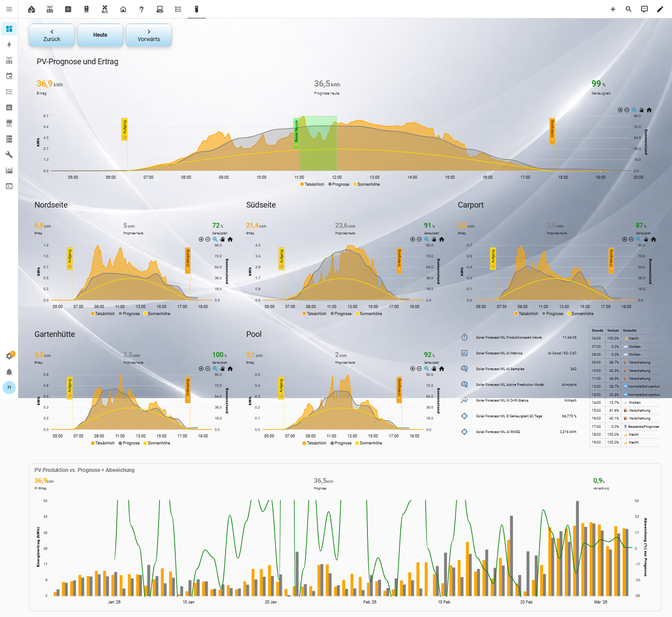
Task: Open notifications bell in sidebar
Action: pos(9,372)
